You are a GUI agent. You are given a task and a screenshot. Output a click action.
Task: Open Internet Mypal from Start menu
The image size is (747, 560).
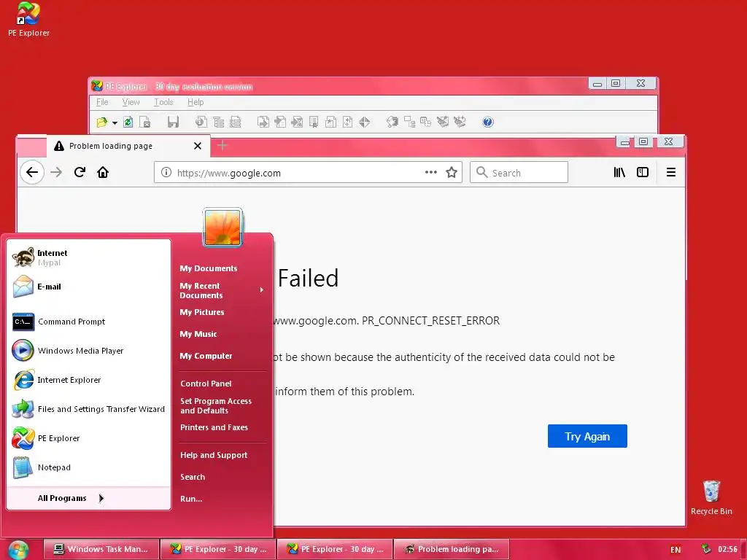[89, 257]
